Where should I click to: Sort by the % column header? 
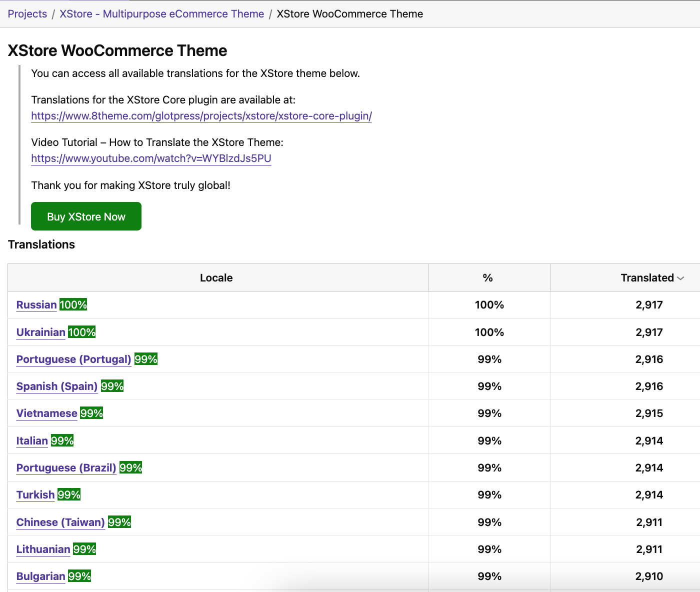pos(487,278)
